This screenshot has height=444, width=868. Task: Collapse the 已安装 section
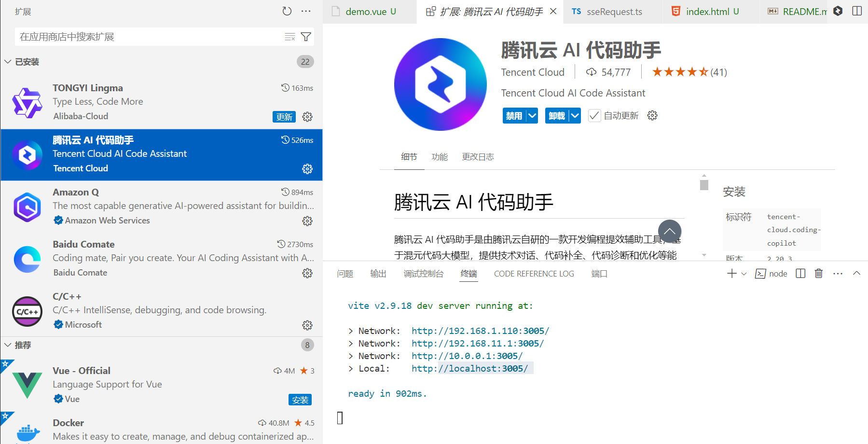point(8,62)
